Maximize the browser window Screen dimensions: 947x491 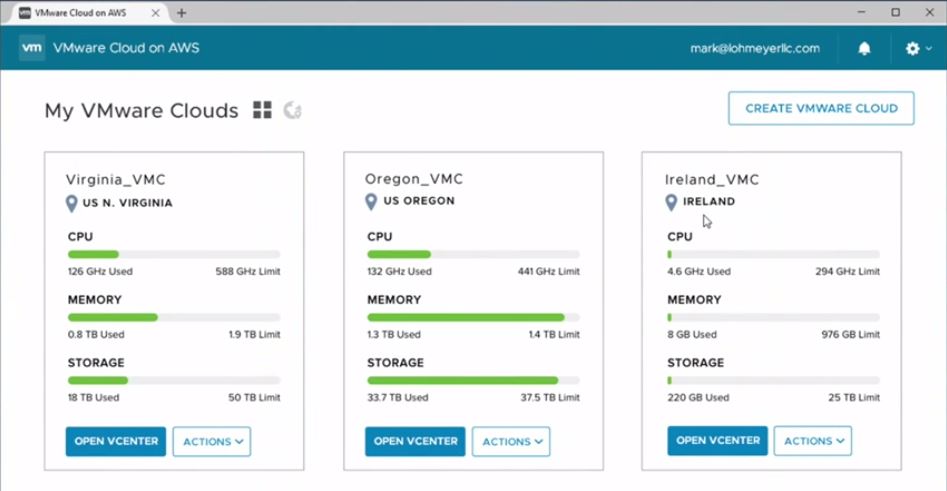896,12
